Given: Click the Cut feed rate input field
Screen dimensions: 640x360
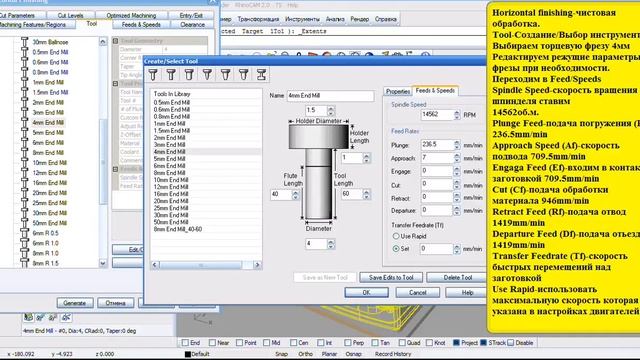Looking at the screenshot, I should coord(437,184).
